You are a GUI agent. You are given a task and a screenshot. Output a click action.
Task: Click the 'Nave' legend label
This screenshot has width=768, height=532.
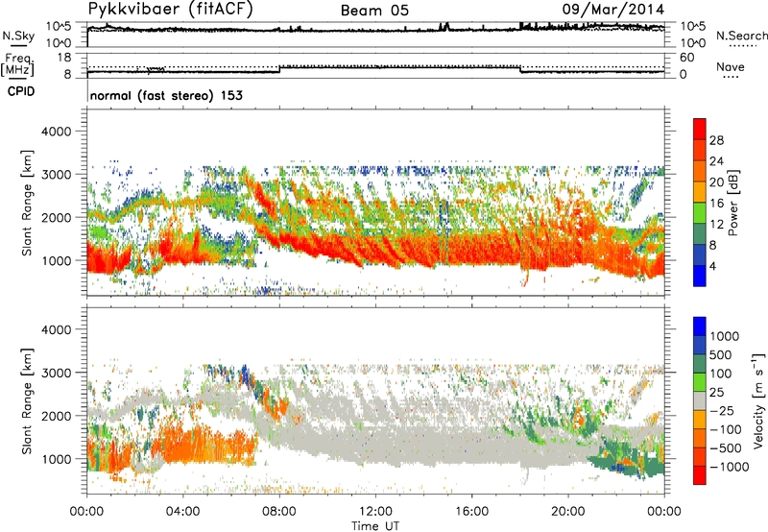click(x=731, y=66)
